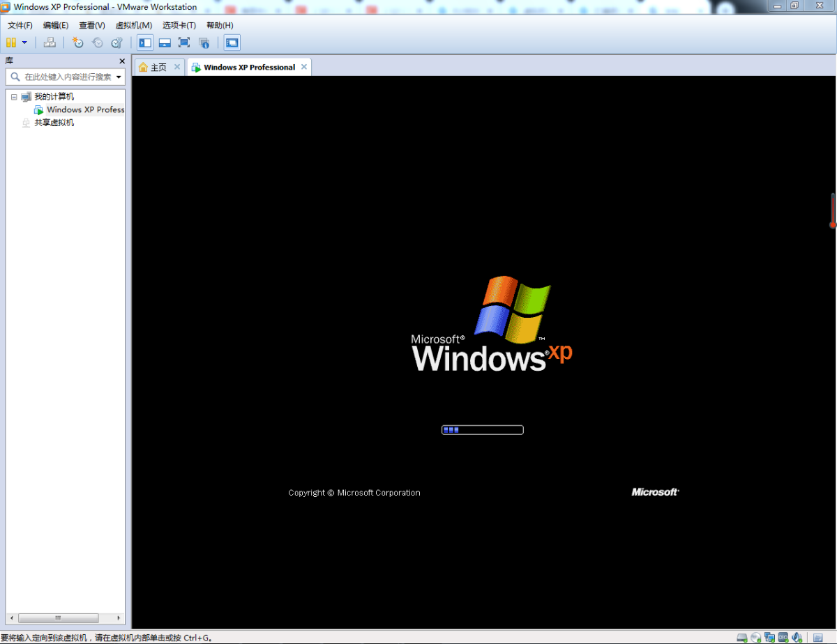The width and height of the screenshot is (837, 644).
Task: Click the network adapter status icon
Action: pyautogui.click(x=770, y=638)
